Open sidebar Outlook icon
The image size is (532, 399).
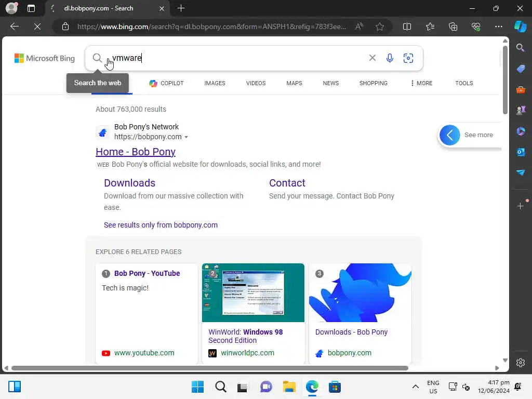click(521, 152)
